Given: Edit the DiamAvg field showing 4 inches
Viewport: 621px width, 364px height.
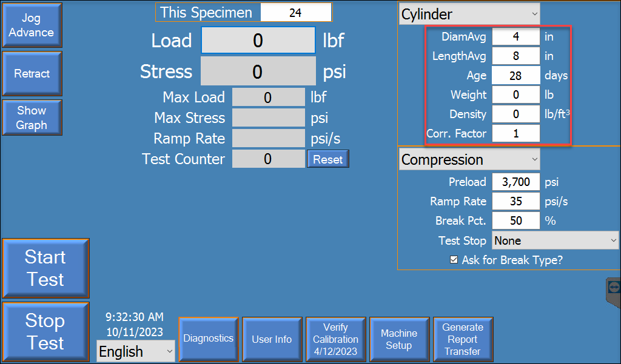Looking at the screenshot, I should [x=515, y=36].
